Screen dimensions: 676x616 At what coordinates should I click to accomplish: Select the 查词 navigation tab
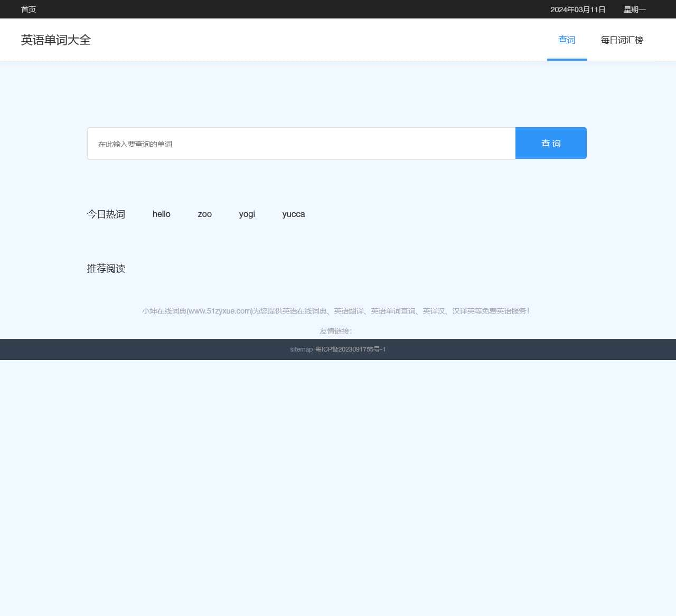point(567,40)
